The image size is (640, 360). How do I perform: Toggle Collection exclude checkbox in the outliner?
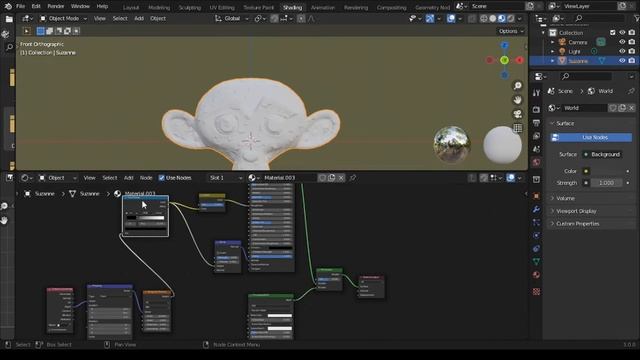613,33
